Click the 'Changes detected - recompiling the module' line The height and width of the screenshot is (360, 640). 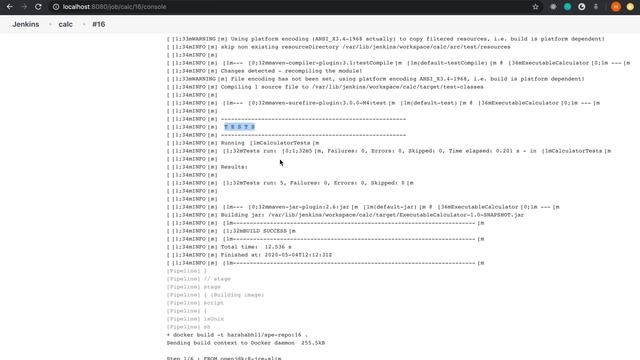pos(264,71)
